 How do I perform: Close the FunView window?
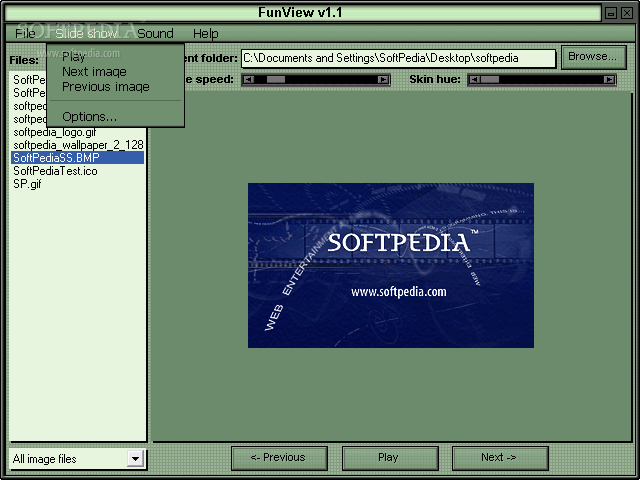click(627, 13)
